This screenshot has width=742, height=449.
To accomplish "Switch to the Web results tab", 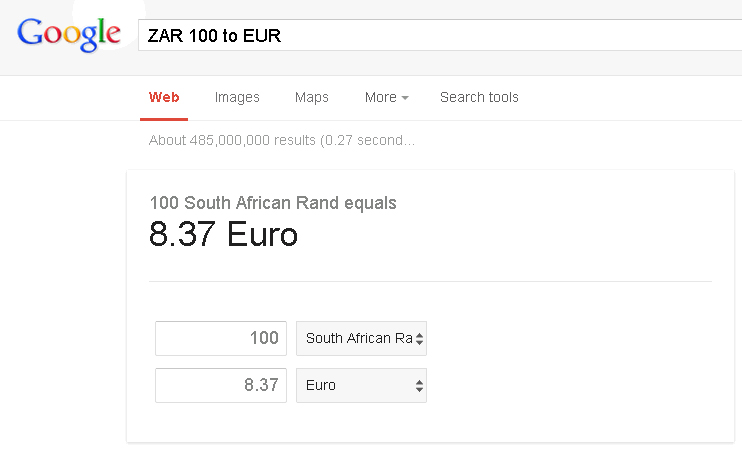I will click(164, 97).
